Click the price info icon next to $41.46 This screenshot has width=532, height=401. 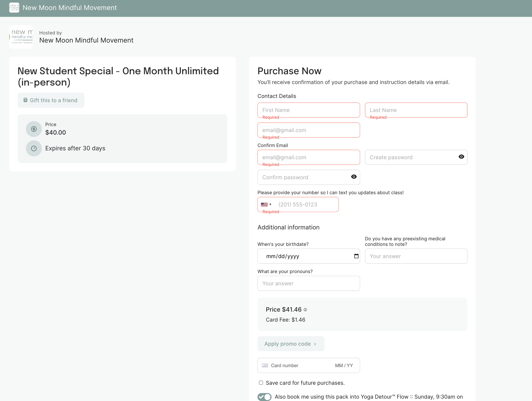(x=305, y=310)
